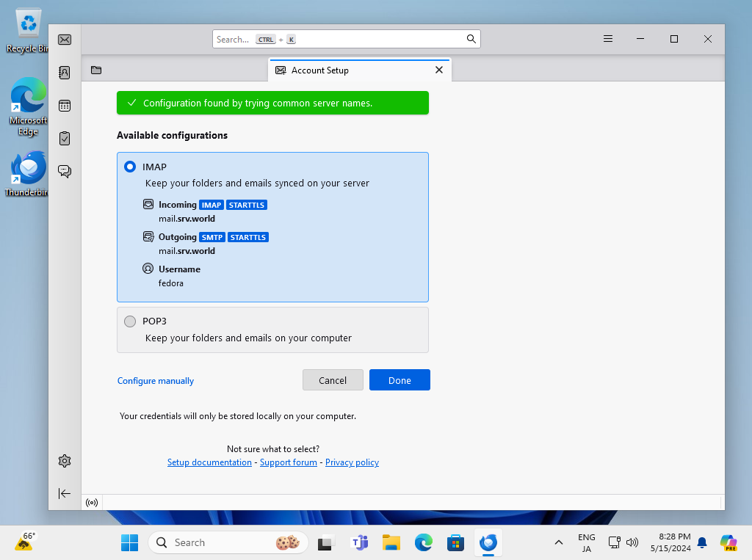Select the POP3 configuration option
Image resolution: width=752 pixels, height=560 pixels.
pos(130,321)
